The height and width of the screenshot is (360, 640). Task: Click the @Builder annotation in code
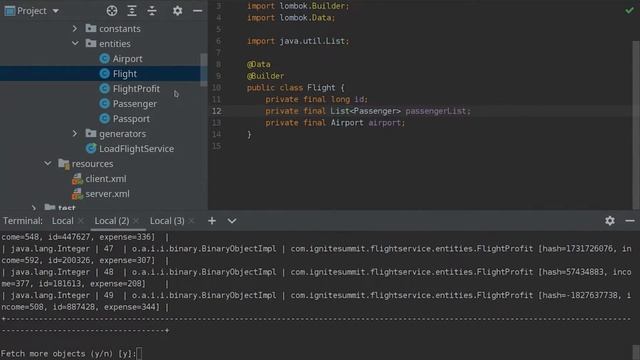pyautogui.click(x=265, y=76)
